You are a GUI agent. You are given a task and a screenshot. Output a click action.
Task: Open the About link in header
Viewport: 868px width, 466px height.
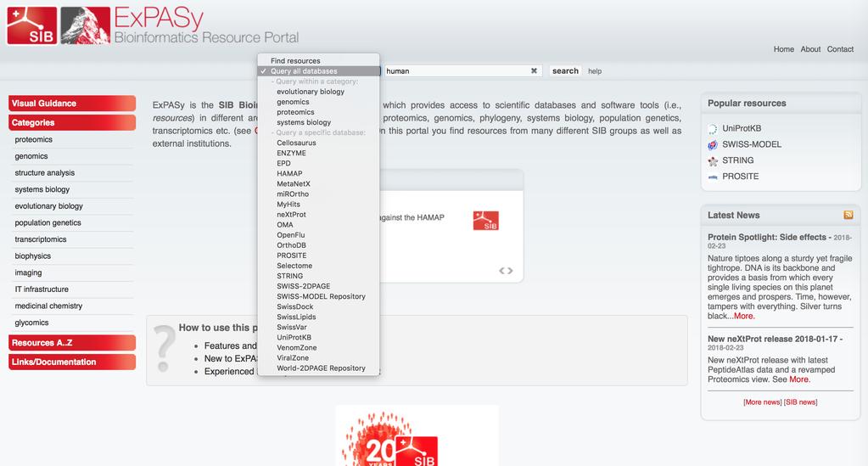810,49
